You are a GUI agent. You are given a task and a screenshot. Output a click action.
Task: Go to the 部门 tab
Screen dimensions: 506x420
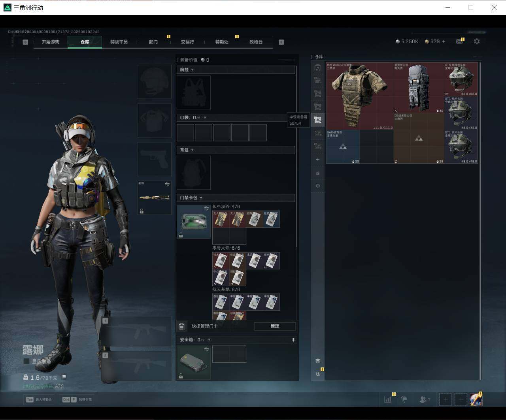coord(153,42)
